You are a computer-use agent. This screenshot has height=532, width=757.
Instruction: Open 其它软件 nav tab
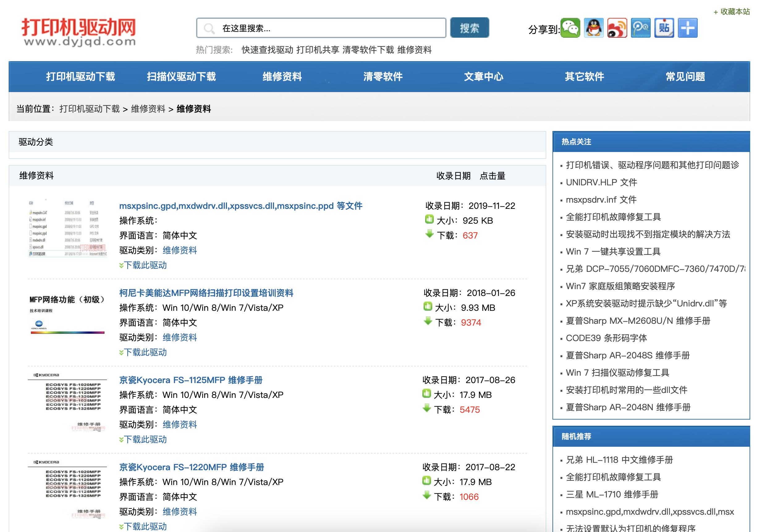click(584, 77)
